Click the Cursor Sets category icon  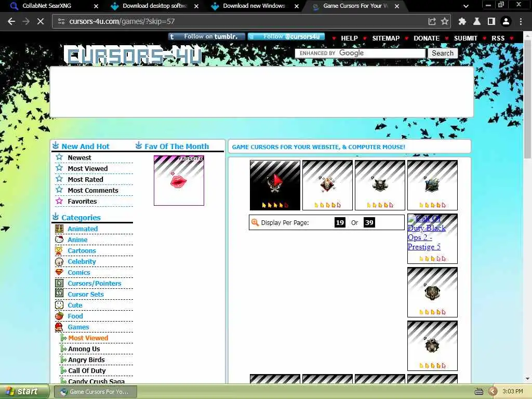point(59,293)
